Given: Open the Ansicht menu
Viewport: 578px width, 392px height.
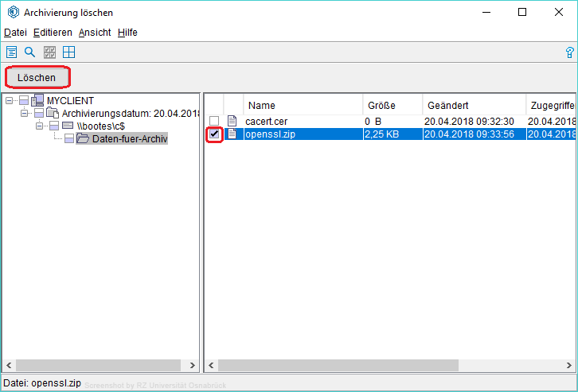Looking at the screenshot, I should tap(95, 33).
